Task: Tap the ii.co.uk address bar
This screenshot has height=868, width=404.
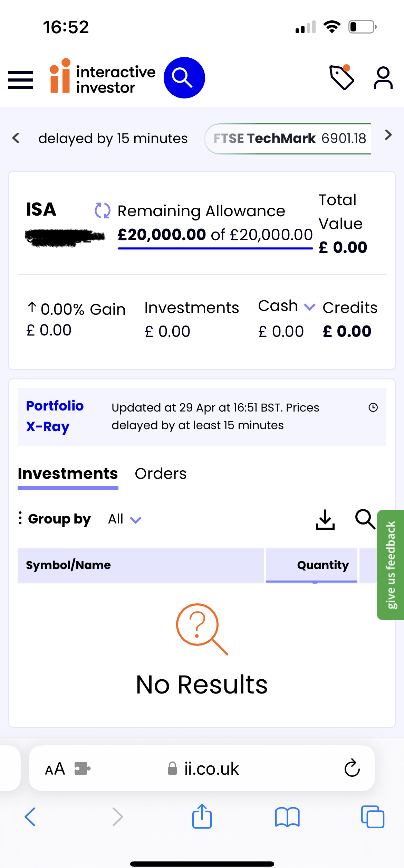Action: pos(211,769)
